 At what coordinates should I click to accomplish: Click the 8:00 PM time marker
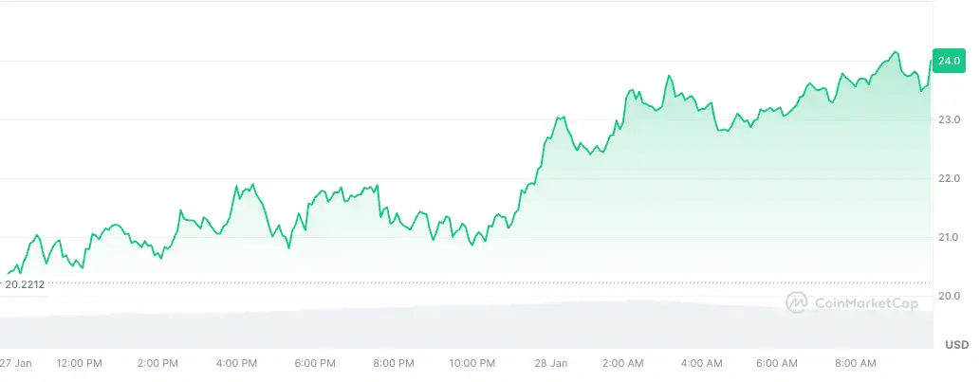click(394, 362)
